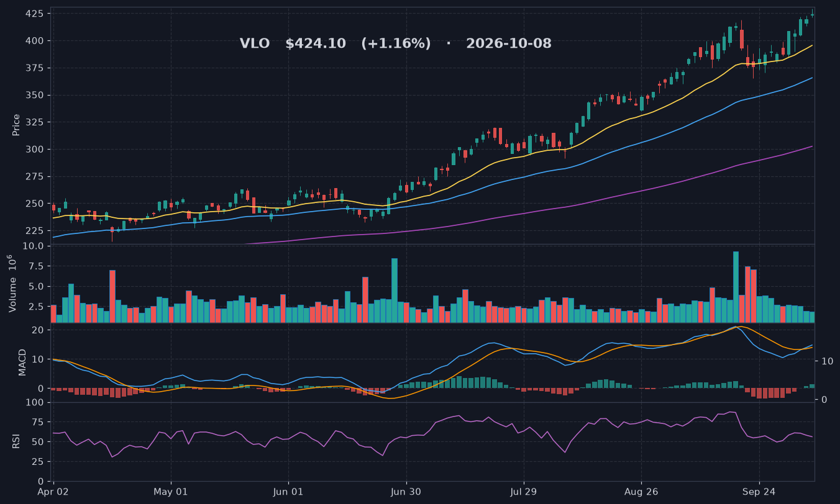Click the 5.0 volume axis tick
The width and height of the screenshot is (840, 504).
(35, 287)
